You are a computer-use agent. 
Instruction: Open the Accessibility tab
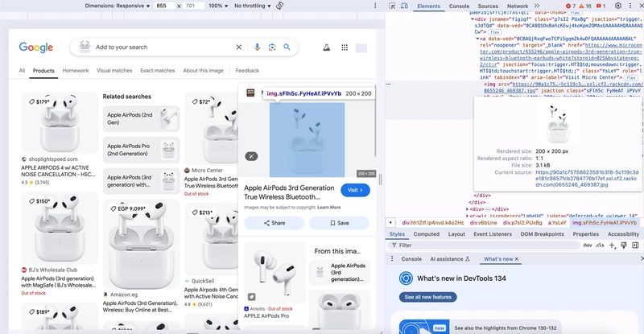pyautogui.click(x=623, y=234)
